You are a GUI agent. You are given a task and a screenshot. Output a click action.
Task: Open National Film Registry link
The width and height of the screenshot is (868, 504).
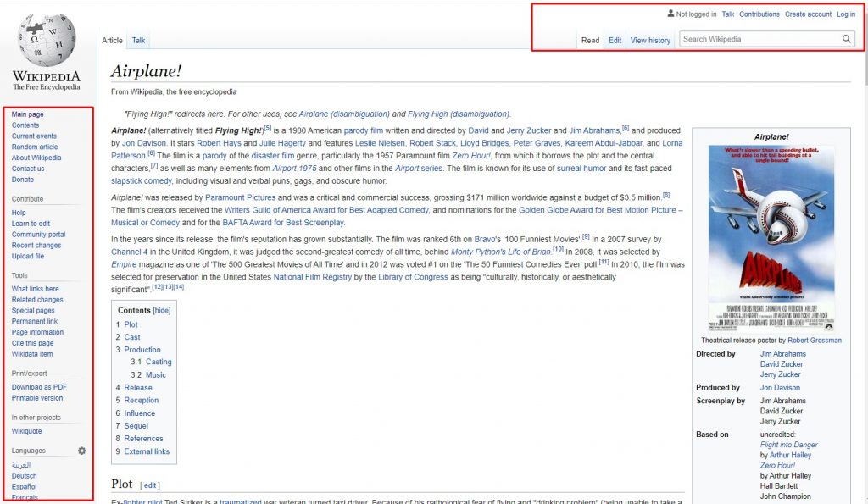(312, 277)
